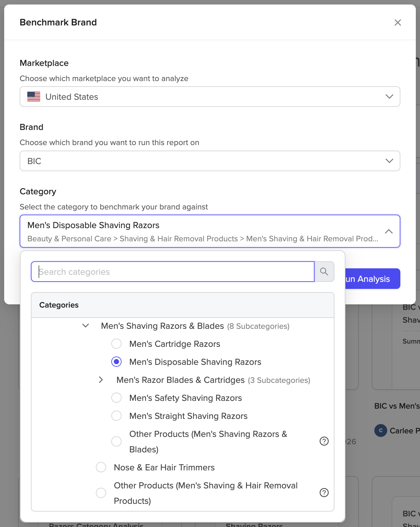420x527 pixels.
Task: Click the Men's Cartridge Razors label text
Action: [x=175, y=344]
